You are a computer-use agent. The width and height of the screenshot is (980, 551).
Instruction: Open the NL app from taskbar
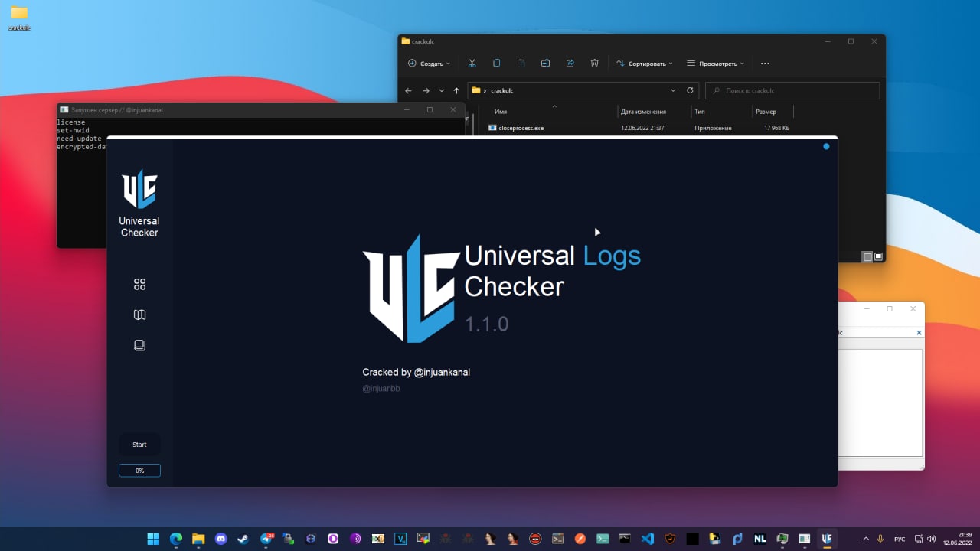(759, 539)
